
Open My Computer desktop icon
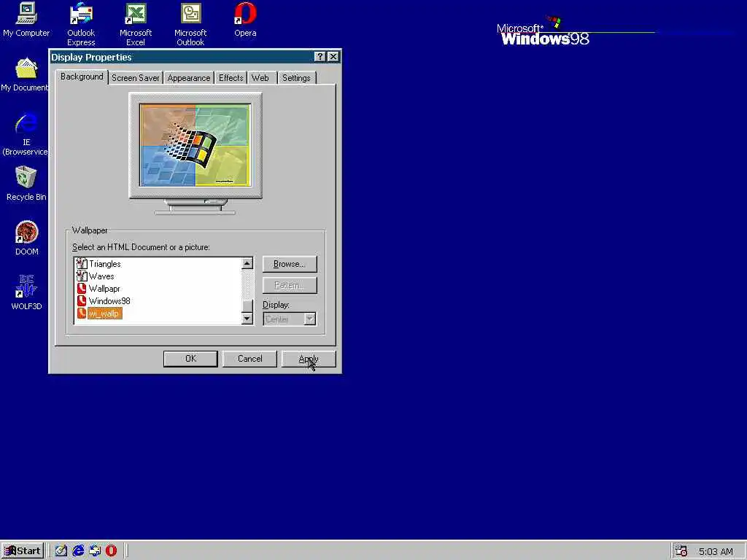coord(26,20)
